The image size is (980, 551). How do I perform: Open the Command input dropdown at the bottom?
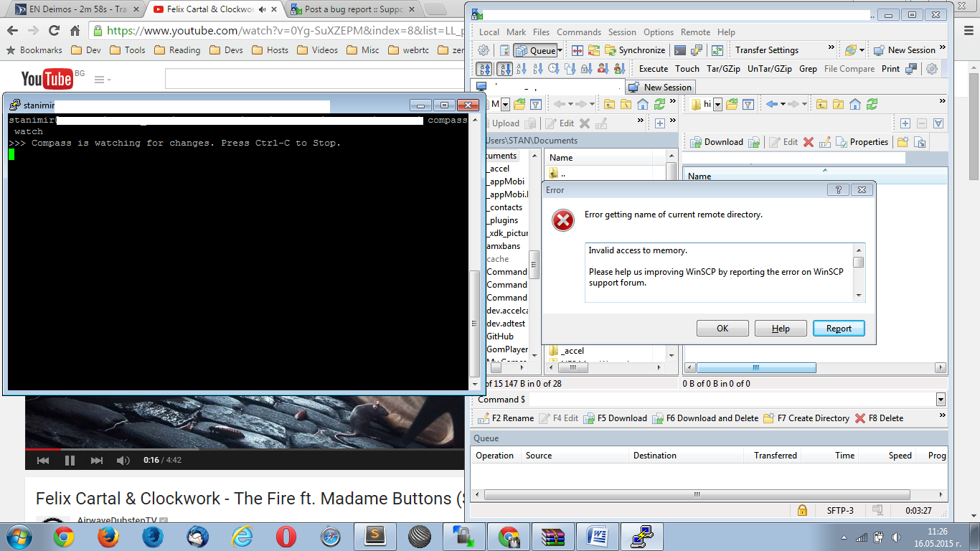940,400
